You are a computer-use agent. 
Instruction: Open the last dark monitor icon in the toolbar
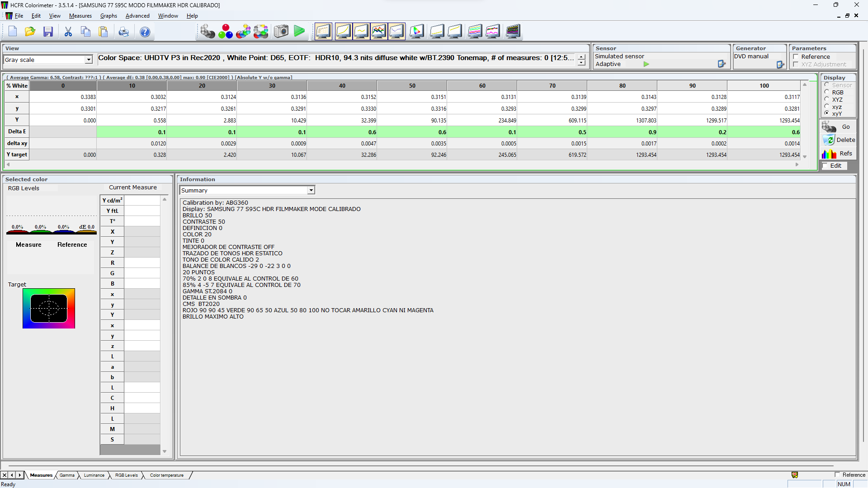click(x=513, y=31)
